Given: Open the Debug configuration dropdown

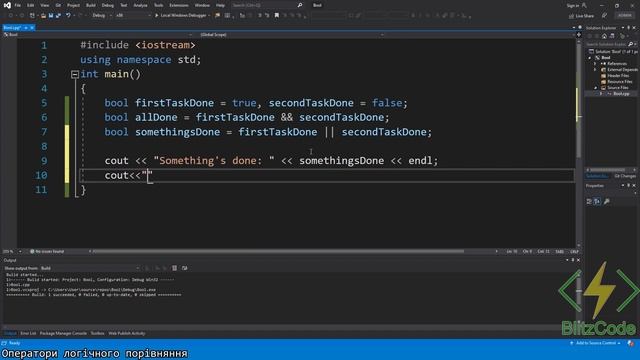Looking at the screenshot, I should coord(102,16).
